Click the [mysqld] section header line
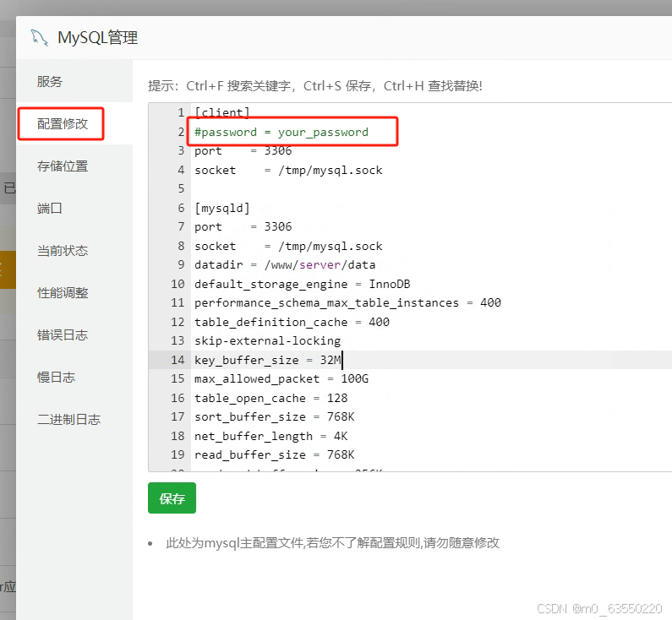 tap(221, 208)
